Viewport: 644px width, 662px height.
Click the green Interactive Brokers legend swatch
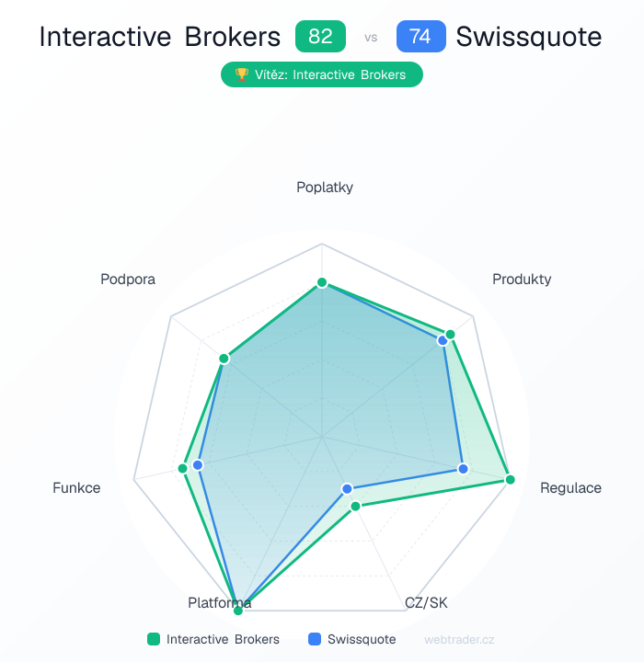[154, 639]
